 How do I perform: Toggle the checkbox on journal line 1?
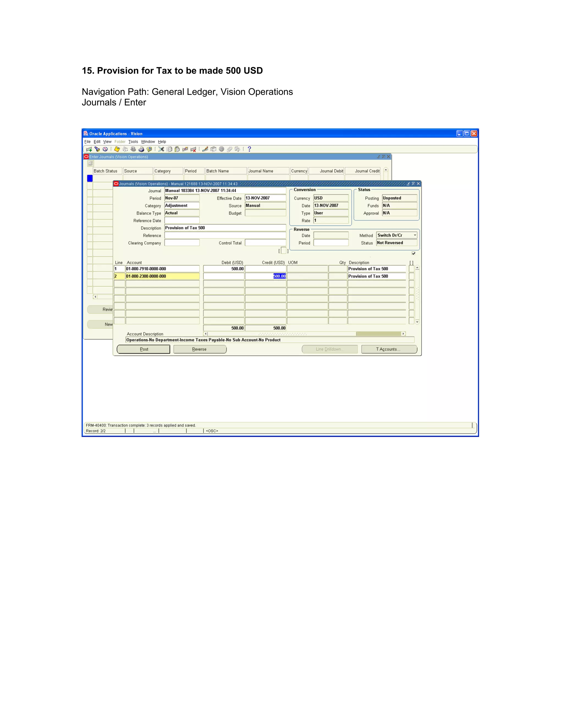coord(412,269)
